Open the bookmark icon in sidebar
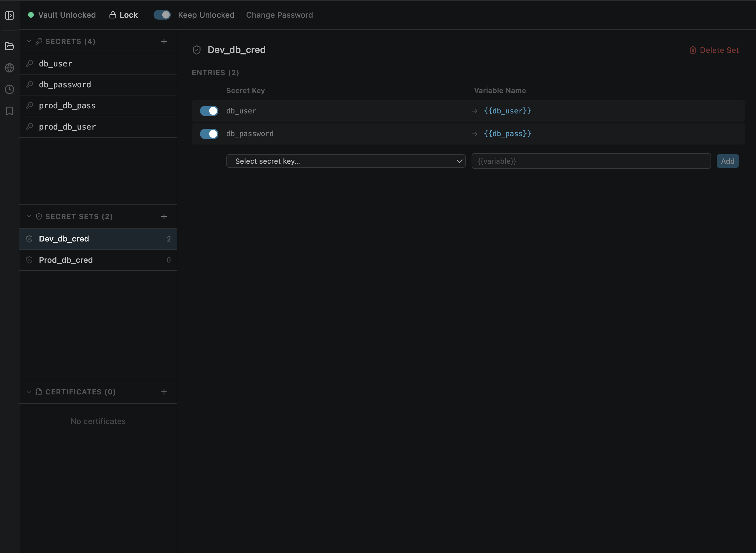Screen dimensions: 756x553 click(x=9, y=111)
